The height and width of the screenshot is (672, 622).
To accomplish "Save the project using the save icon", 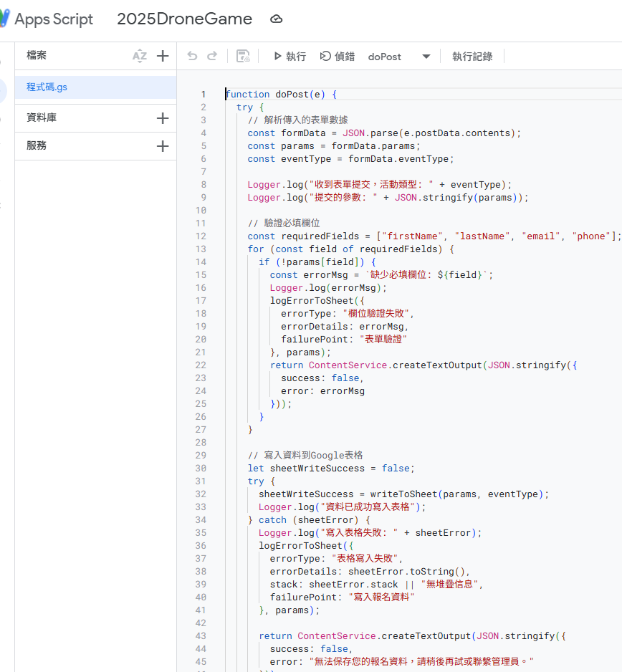I will 244,56.
